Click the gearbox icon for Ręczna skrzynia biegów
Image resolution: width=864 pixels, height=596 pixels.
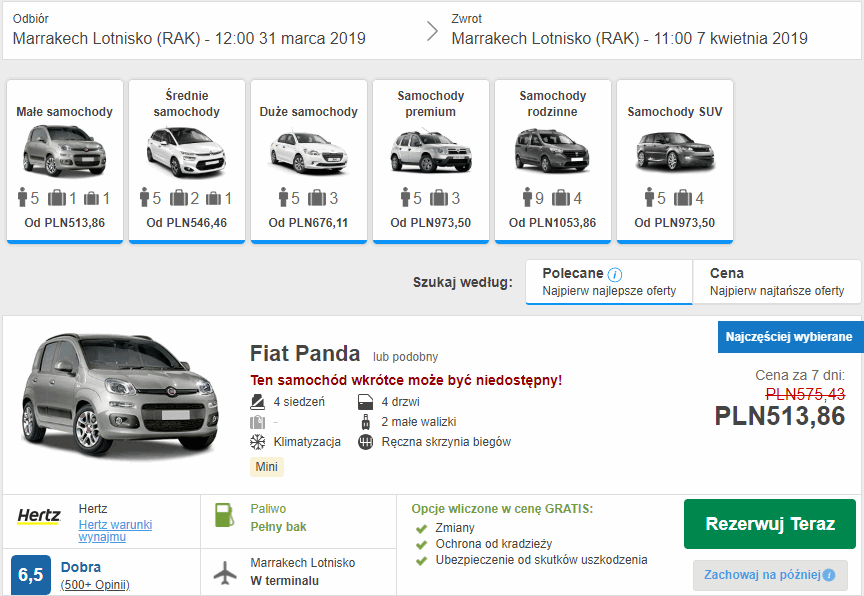pos(365,442)
